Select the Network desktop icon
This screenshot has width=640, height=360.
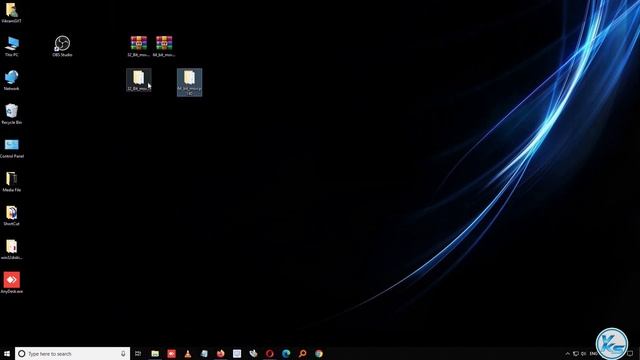coord(11,80)
